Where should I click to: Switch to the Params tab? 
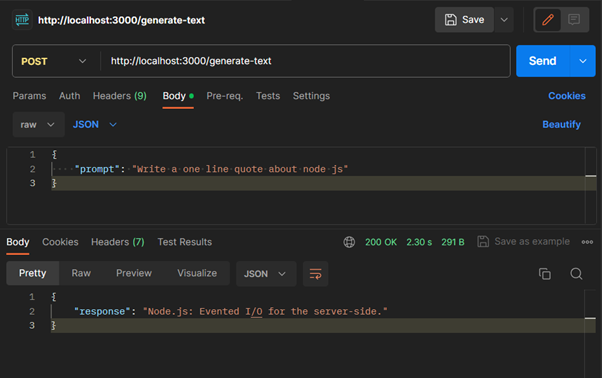point(29,96)
